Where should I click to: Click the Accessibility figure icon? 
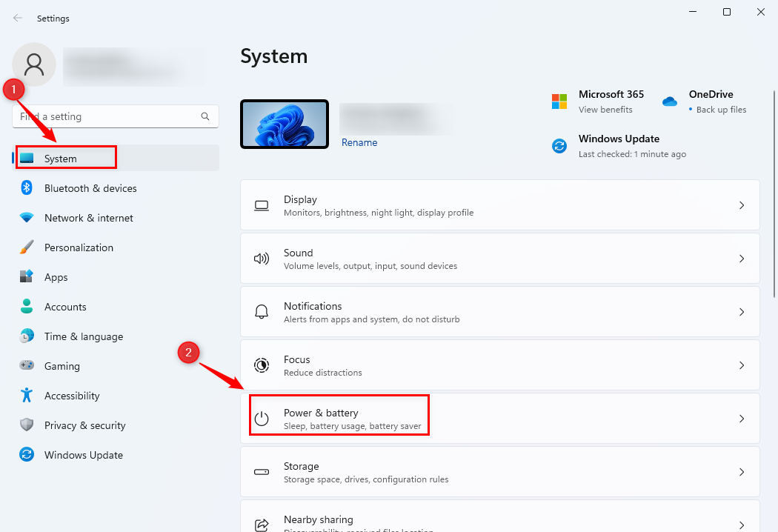(27, 395)
